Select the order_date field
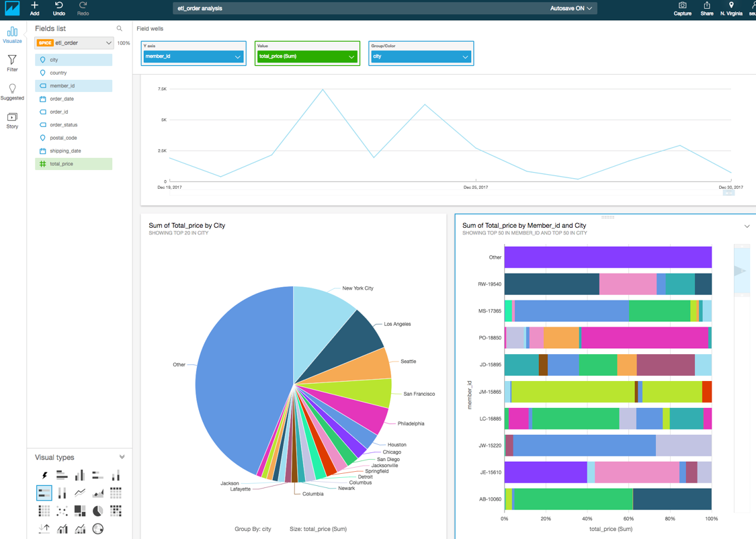The image size is (756, 539). (x=74, y=99)
